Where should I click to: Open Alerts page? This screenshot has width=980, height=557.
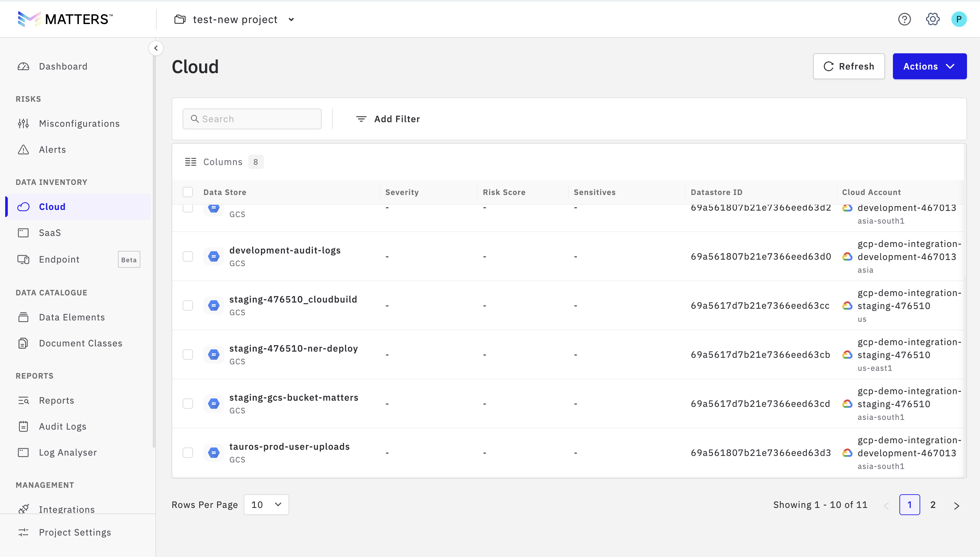(52, 149)
